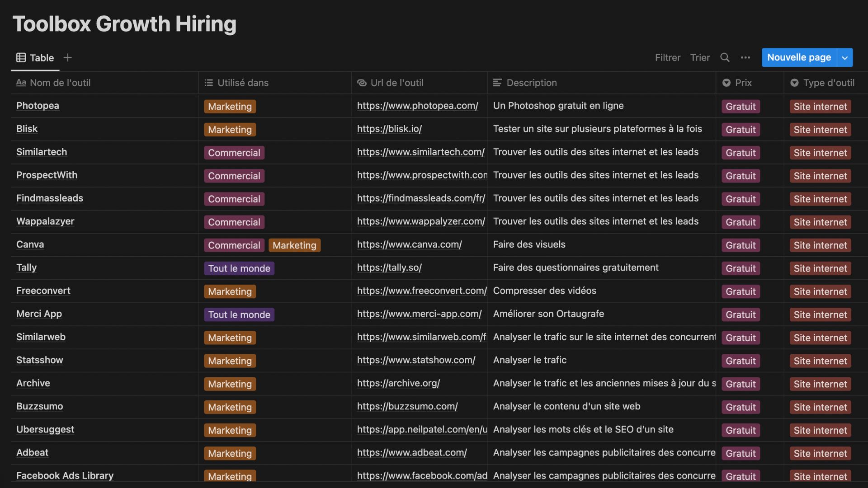Open the photopea.com URL link
The image size is (868, 488).
click(417, 106)
